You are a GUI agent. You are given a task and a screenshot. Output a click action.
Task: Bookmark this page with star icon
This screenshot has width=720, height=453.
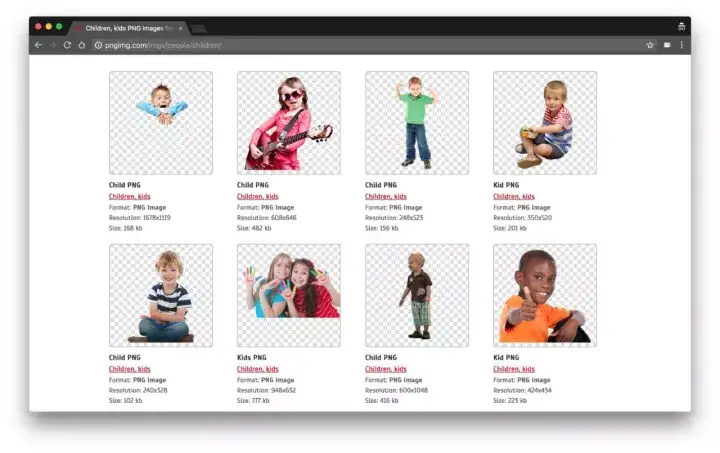tap(650, 45)
